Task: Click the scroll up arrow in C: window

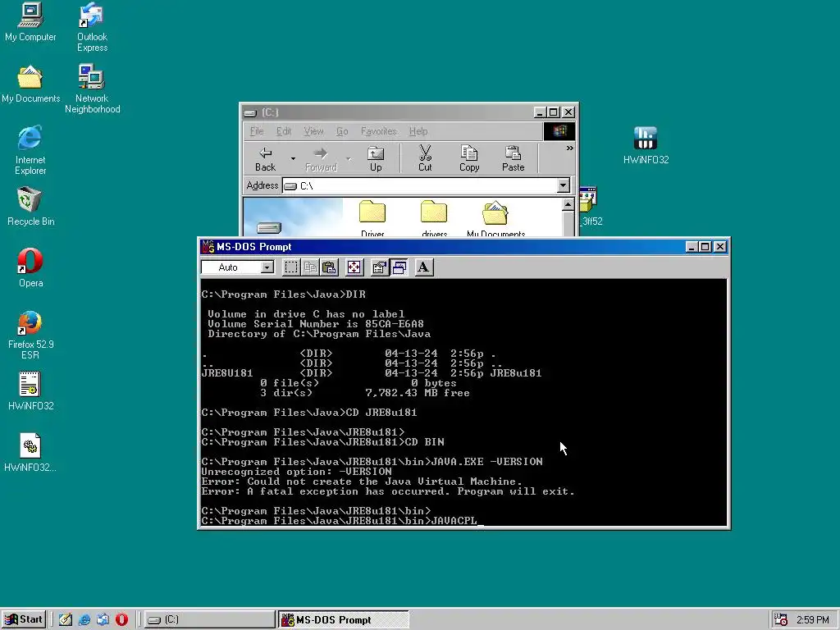Action: tap(568, 204)
